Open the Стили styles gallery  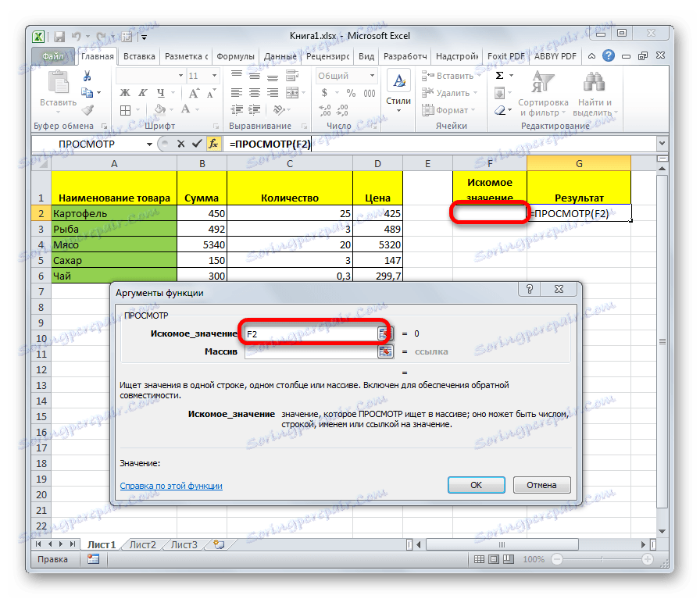(398, 92)
